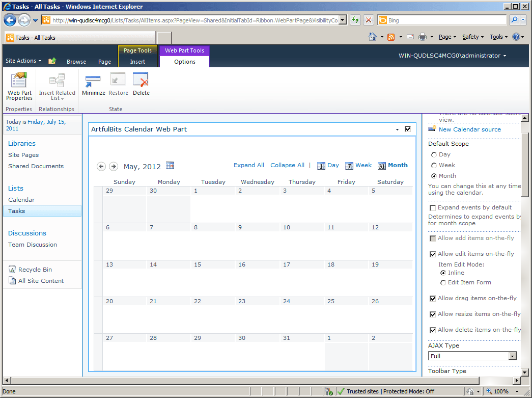Go back with browser Back arrow
Image resolution: width=532 pixels, height=398 pixels.
tap(10, 20)
